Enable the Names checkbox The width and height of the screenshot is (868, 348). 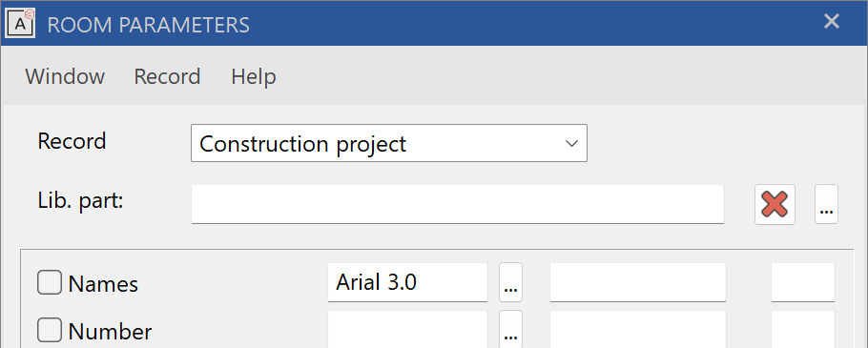tap(50, 283)
